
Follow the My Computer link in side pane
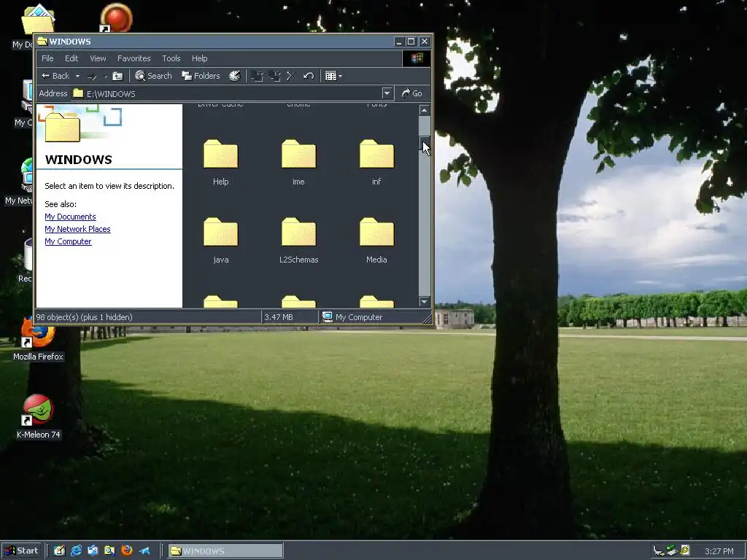(x=68, y=241)
